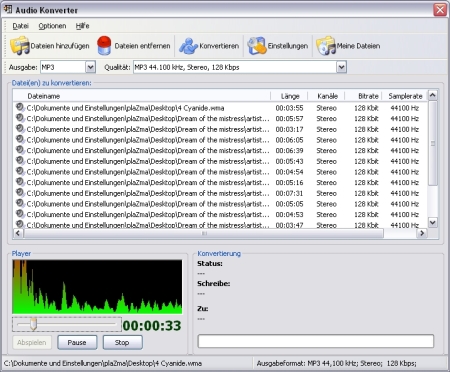Click the Kanäle column header
Viewport: 450px width, 372px height.
[x=327, y=96]
